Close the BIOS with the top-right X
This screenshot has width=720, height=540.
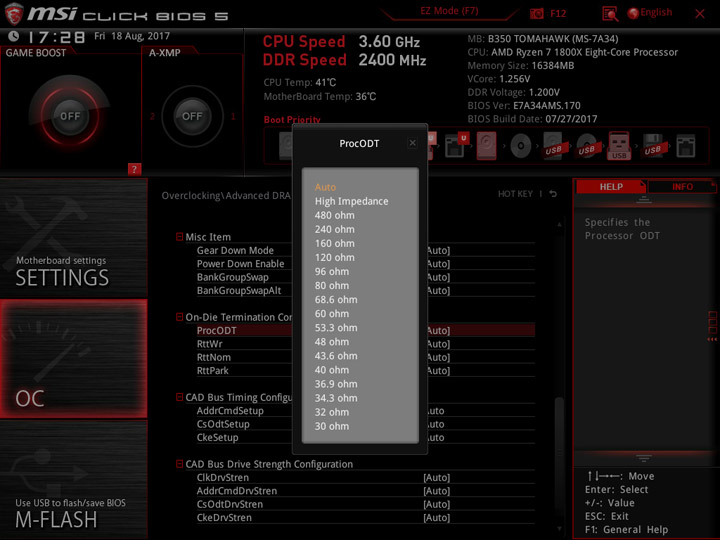[699, 14]
